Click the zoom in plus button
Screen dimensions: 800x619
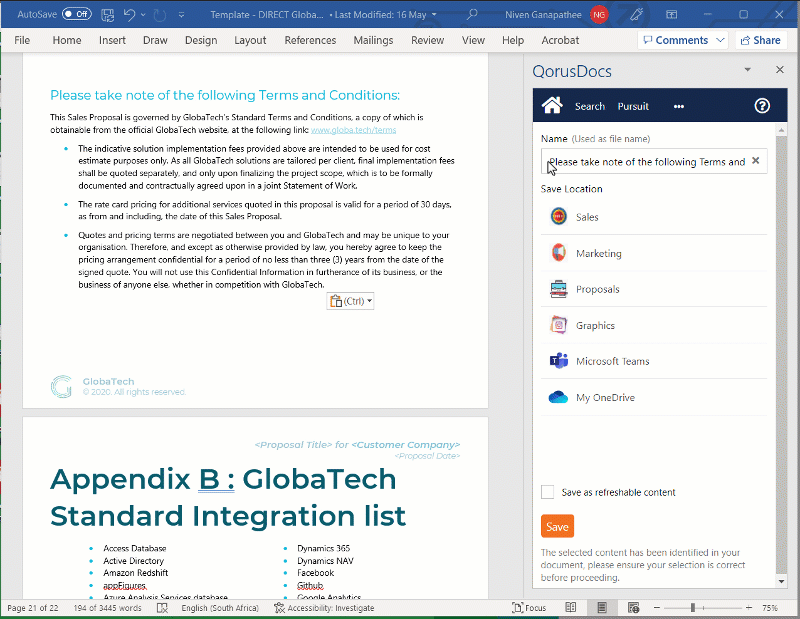[748, 607]
